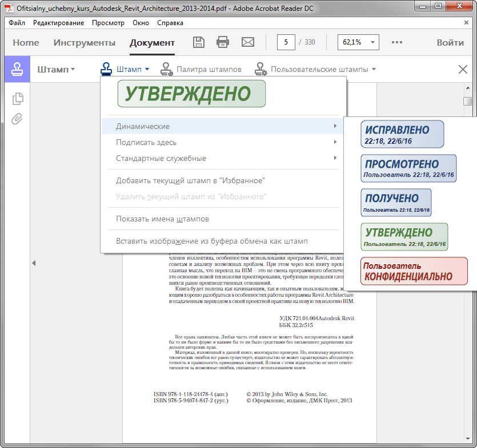Pick the КОНФИДЕНЦИАЛЬНО red stamp

(414, 271)
